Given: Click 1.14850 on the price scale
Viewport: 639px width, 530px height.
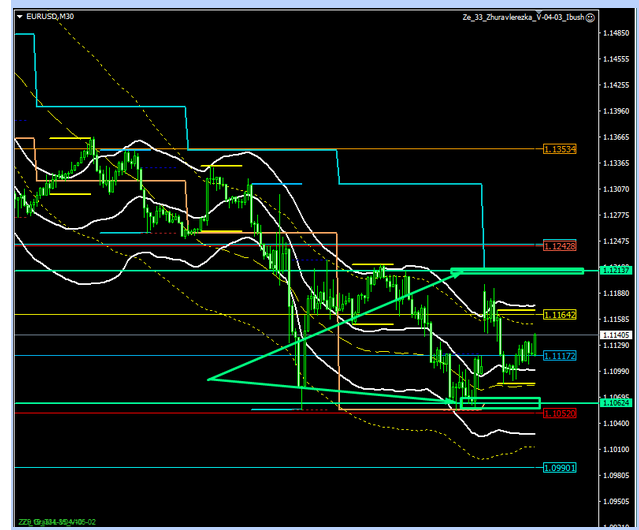Looking at the screenshot, I should [x=616, y=33].
